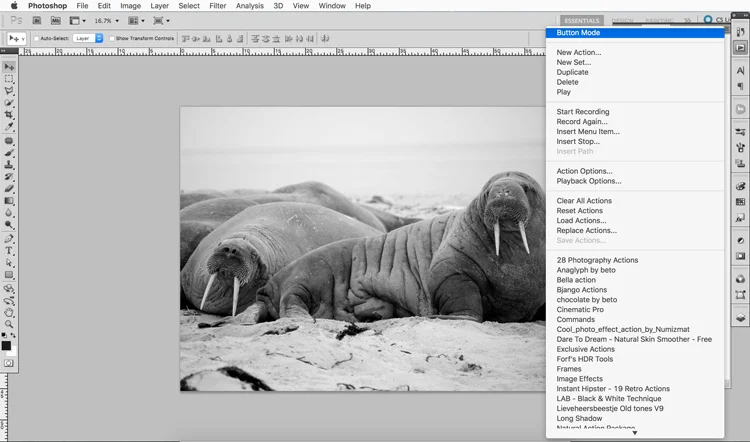Choose 28 Photography Actions set
The height and width of the screenshot is (442, 750).
coord(635,260)
